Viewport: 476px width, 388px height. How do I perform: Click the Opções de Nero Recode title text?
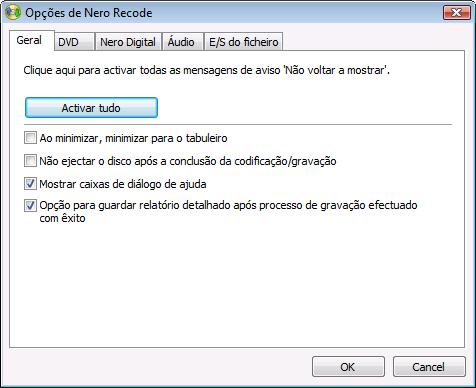[x=89, y=13]
